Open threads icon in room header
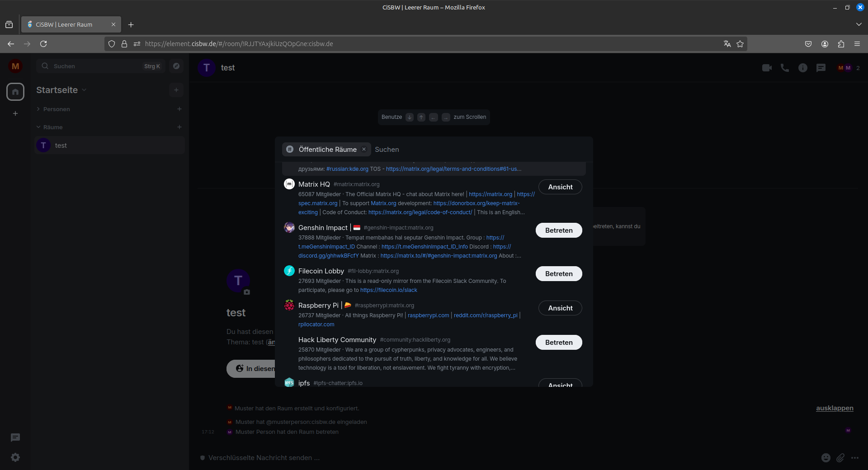This screenshot has height=470, width=868. click(x=821, y=68)
